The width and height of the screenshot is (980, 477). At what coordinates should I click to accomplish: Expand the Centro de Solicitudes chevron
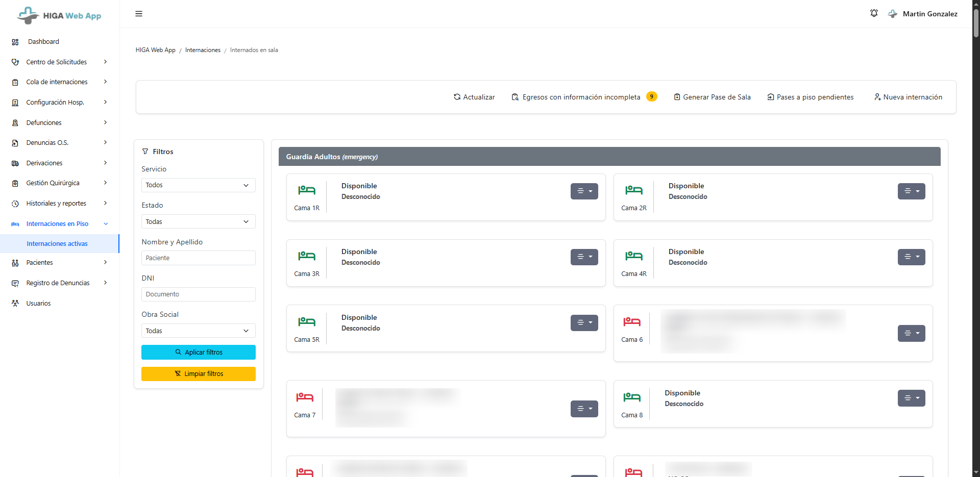(x=106, y=62)
